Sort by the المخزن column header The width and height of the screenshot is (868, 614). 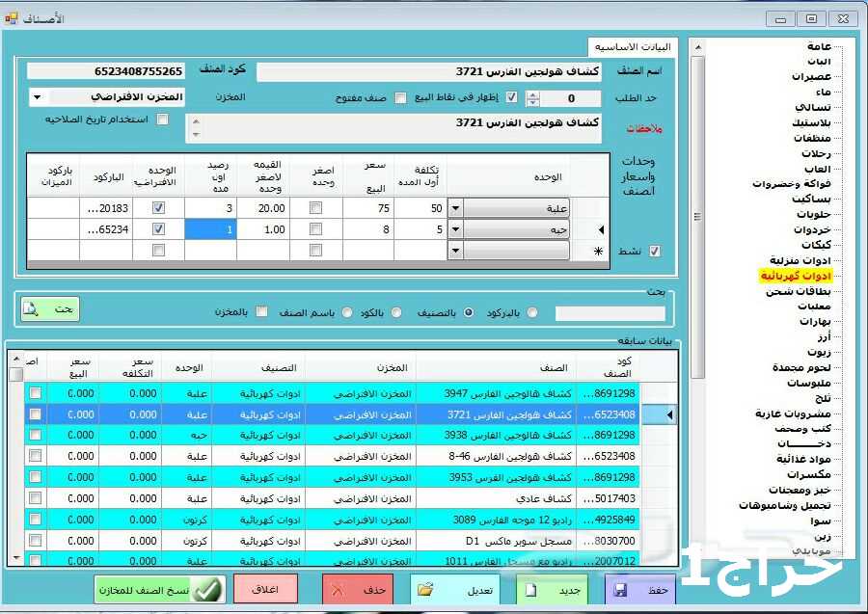pyautogui.click(x=361, y=367)
